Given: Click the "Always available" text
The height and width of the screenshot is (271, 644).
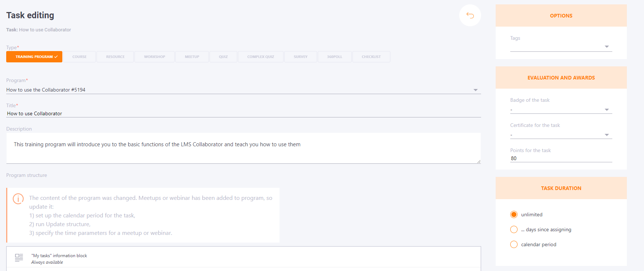Looking at the screenshot, I should coord(47,262).
